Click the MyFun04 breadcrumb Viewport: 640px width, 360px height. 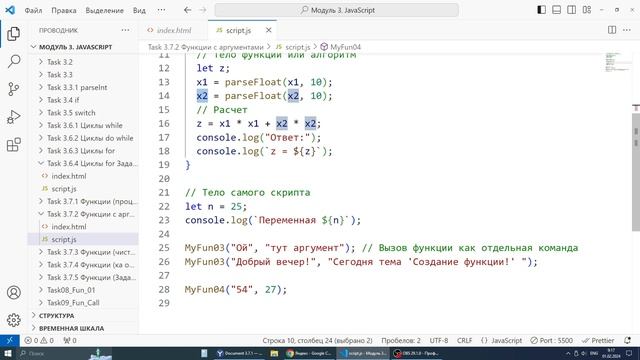(x=341, y=47)
